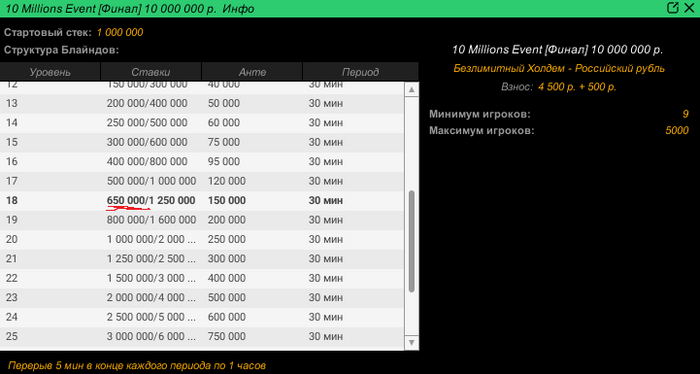Select level 25 row number
The image size is (700, 374).
click(x=12, y=337)
